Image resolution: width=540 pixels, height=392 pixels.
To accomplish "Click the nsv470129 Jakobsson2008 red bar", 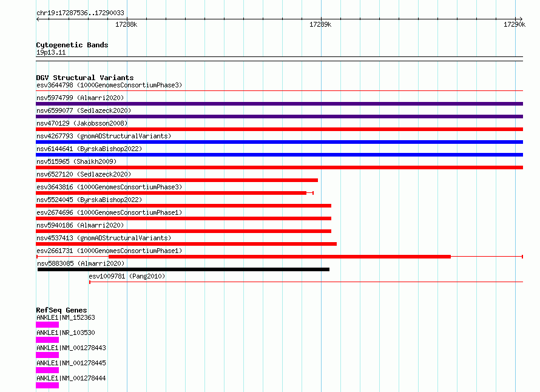I will (x=279, y=129).
